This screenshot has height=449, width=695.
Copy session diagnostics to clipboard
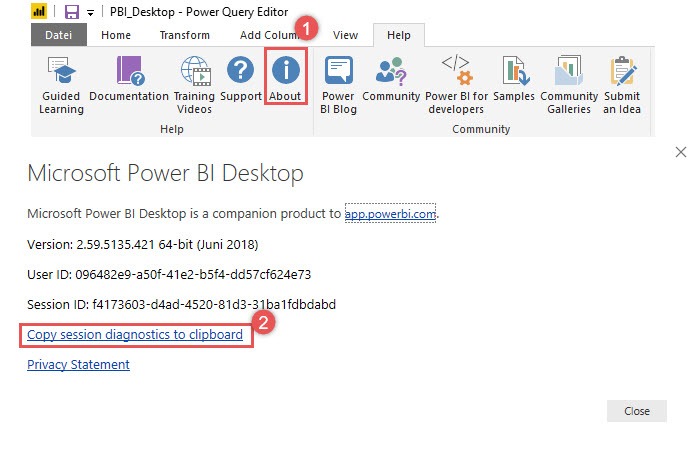(x=135, y=334)
